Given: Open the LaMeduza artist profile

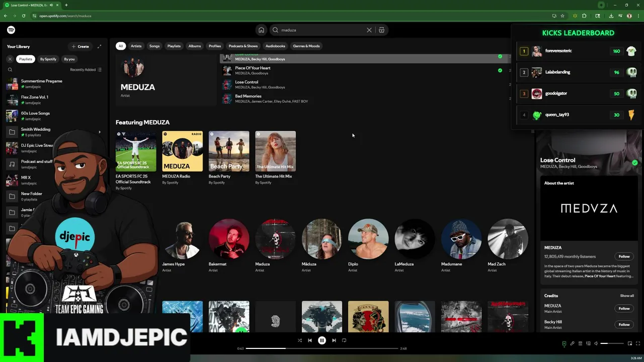Looking at the screenshot, I should pos(415,245).
